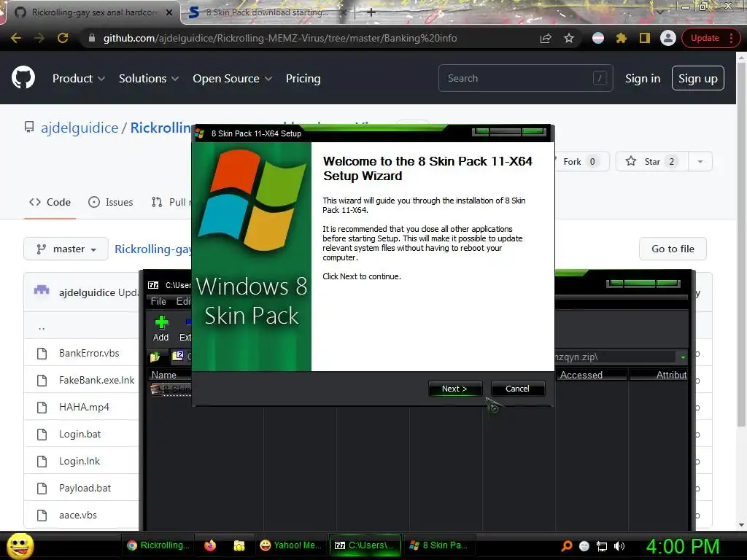Screen dimensions: 747x560
Task: Switch to 8 Skin Pack taskbar item
Action: (x=439, y=545)
